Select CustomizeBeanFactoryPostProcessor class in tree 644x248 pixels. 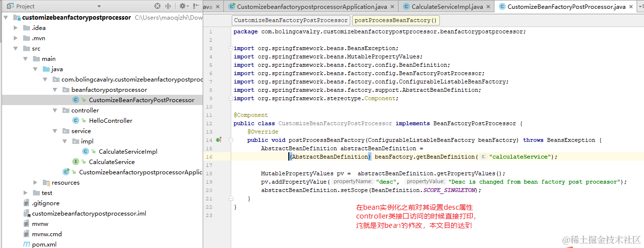[x=141, y=100]
